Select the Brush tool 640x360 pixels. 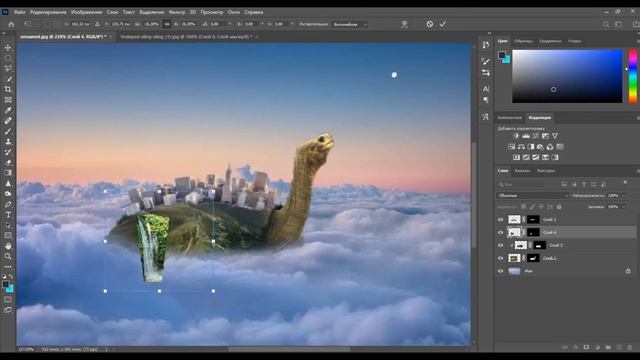pyautogui.click(x=8, y=131)
